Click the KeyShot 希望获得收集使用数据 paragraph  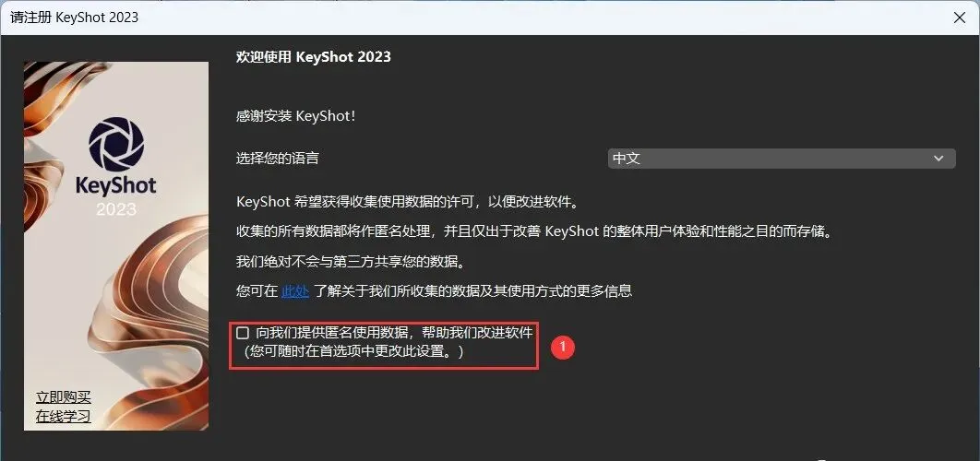coord(410,203)
